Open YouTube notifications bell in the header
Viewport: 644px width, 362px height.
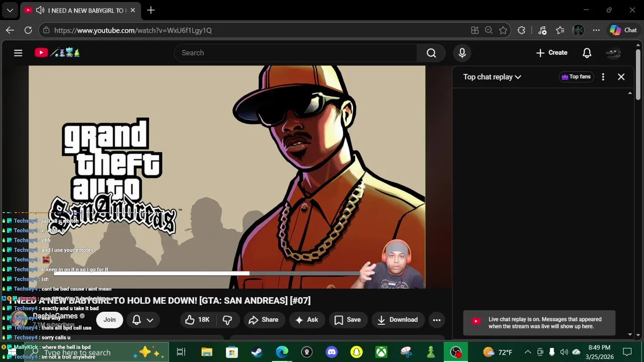coord(587,53)
